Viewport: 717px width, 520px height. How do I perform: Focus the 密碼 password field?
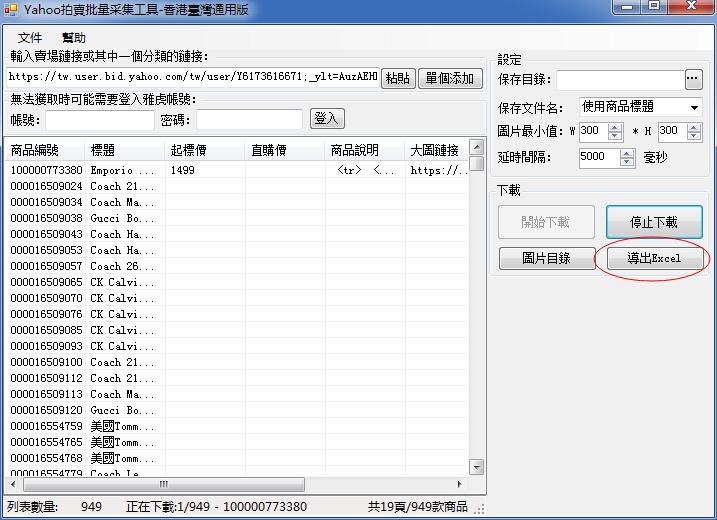point(249,120)
